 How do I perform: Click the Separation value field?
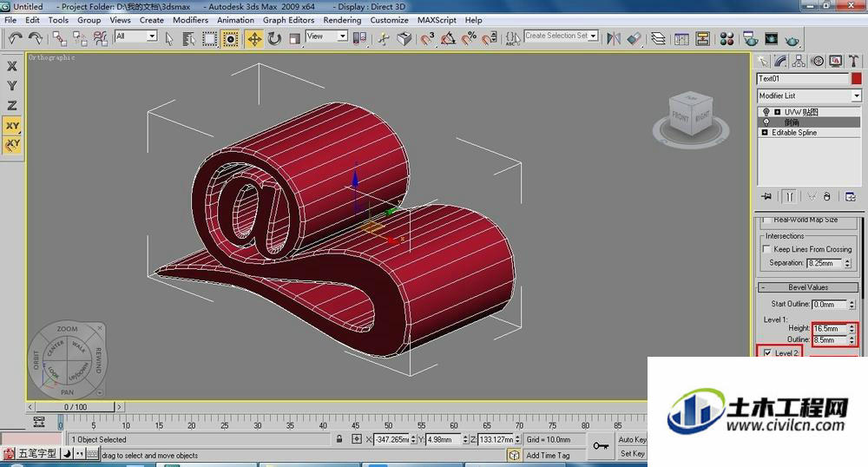coord(825,263)
